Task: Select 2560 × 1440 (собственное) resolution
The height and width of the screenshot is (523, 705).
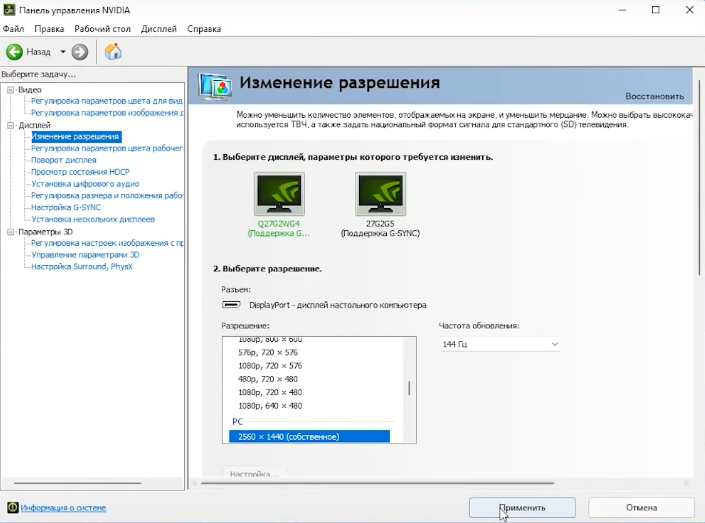Action: click(x=309, y=437)
